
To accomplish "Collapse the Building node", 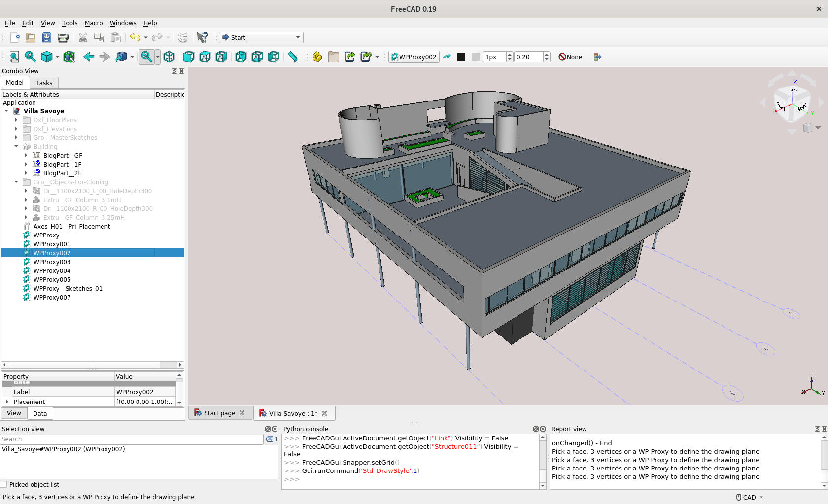I will tap(16, 146).
